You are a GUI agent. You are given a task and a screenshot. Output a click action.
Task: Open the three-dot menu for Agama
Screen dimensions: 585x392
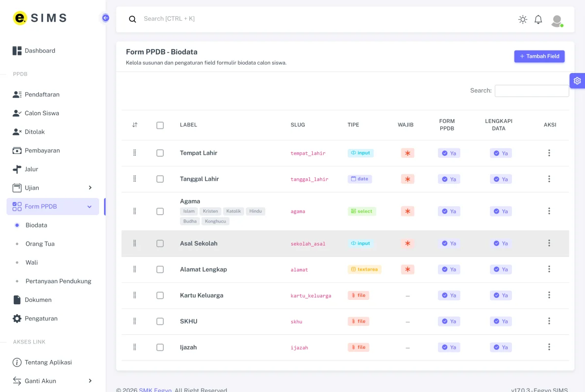[549, 211]
